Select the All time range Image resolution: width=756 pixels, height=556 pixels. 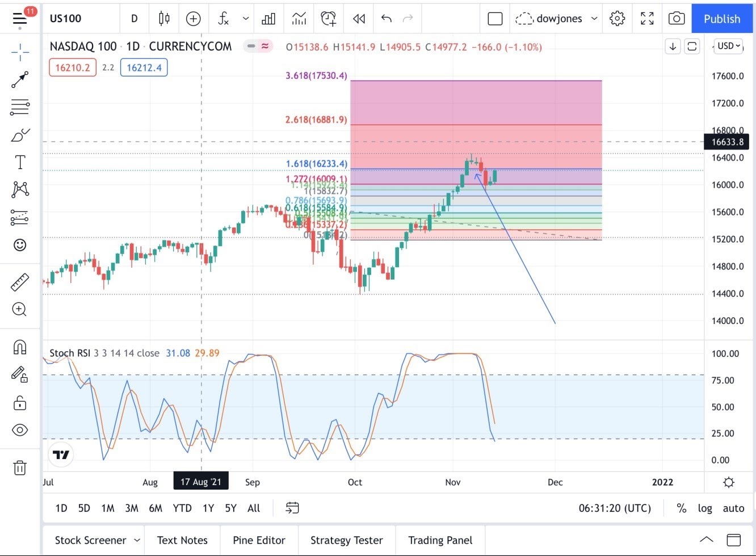254,508
